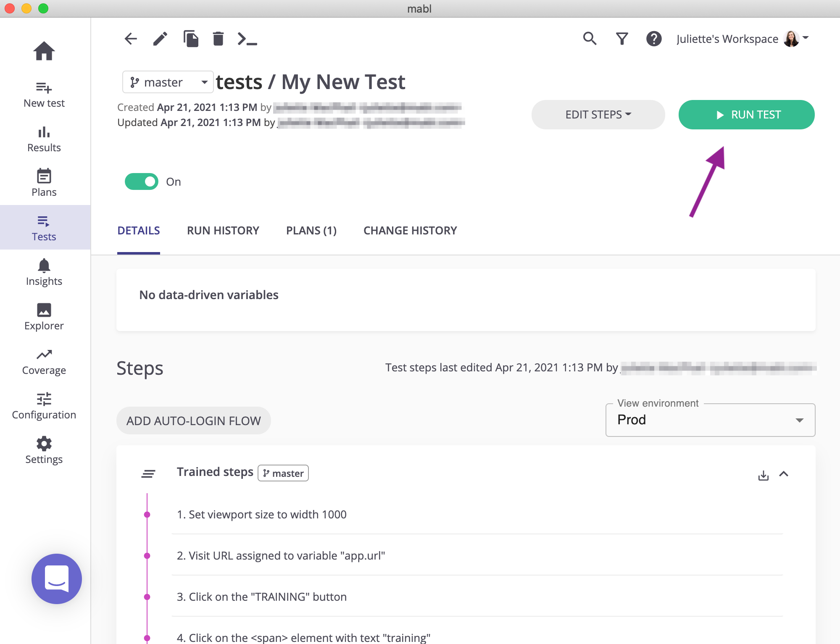Click the help question mark icon
The image size is (840, 644).
pos(654,39)
